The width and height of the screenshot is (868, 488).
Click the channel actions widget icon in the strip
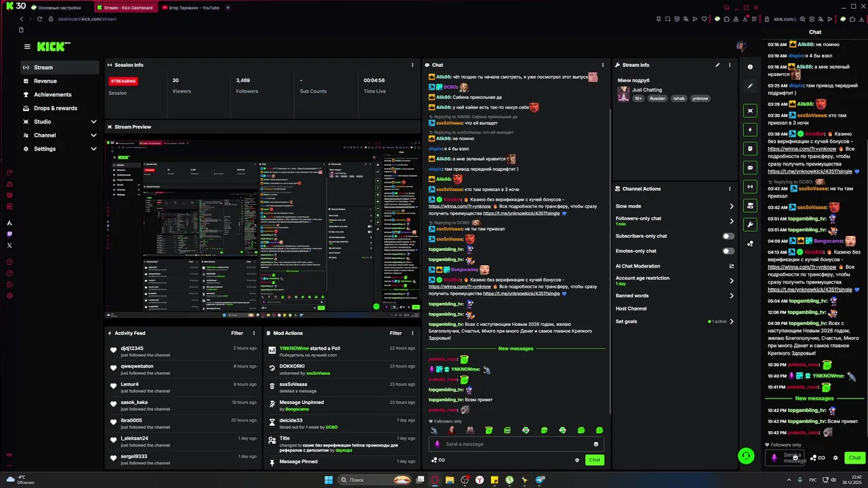click(x=750, y=205)
